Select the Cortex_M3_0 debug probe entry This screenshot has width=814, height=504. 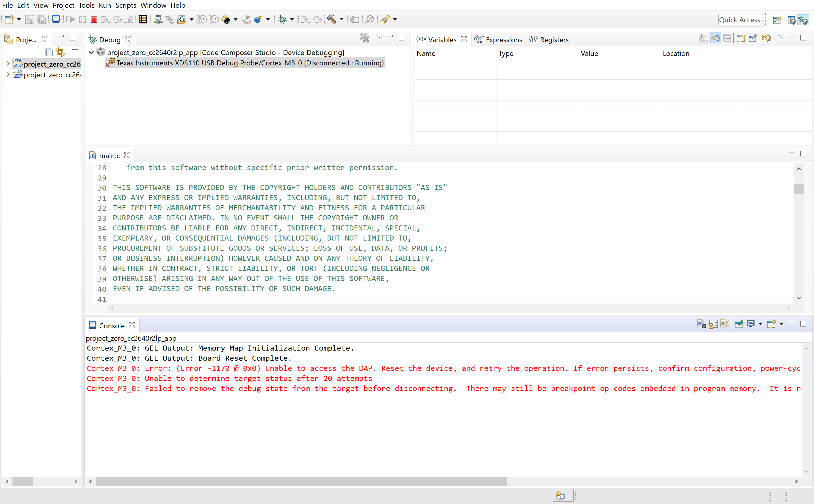pyautogui.click(x=250, y=63)
